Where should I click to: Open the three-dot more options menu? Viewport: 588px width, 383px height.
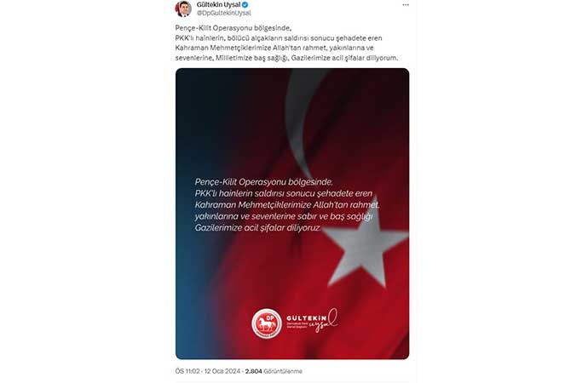(406, 5)
